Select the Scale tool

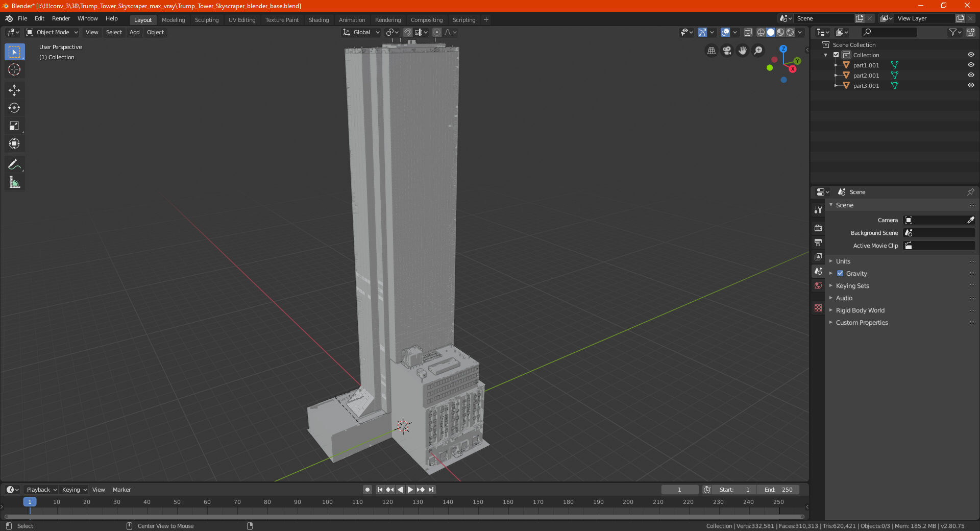[x=14, y=126]
